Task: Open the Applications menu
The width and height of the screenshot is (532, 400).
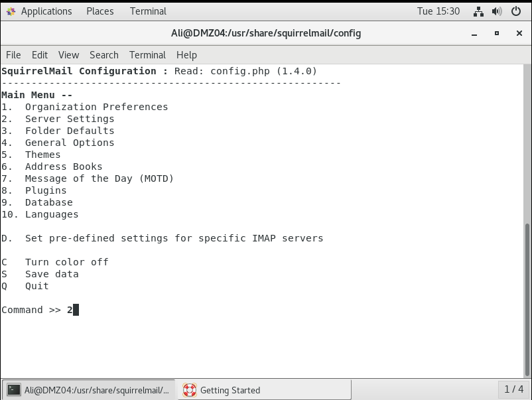Action: pos(46,11)
